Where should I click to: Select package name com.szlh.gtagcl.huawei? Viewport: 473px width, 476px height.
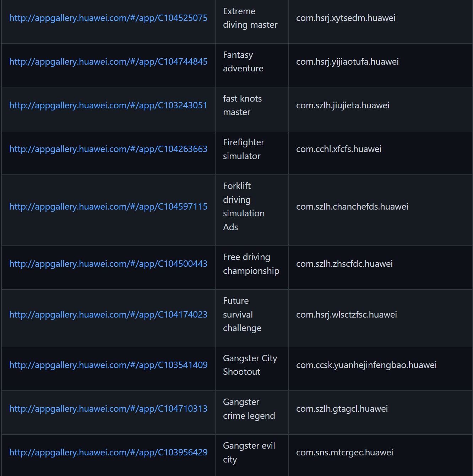(342, 409)
